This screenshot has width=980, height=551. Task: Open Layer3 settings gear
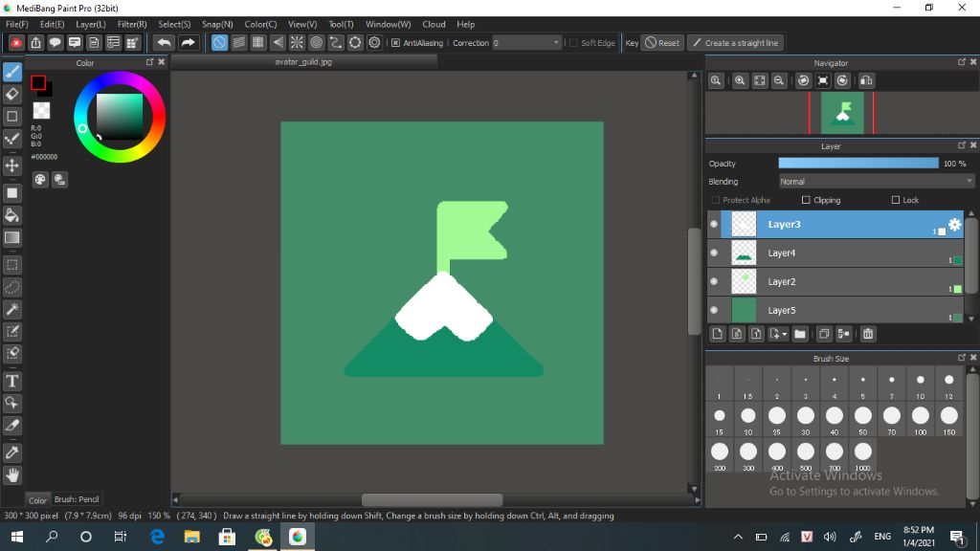pyautogui.click(x=955, y=224)
